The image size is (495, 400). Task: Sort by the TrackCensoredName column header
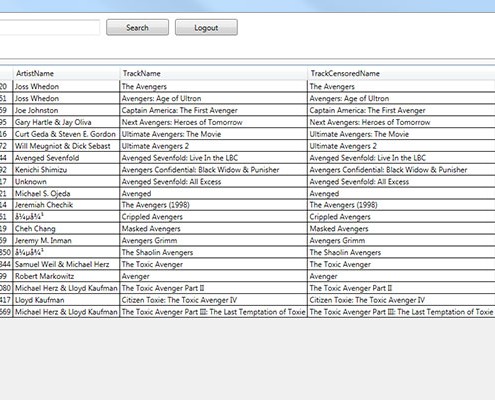[x=401, y=73]
